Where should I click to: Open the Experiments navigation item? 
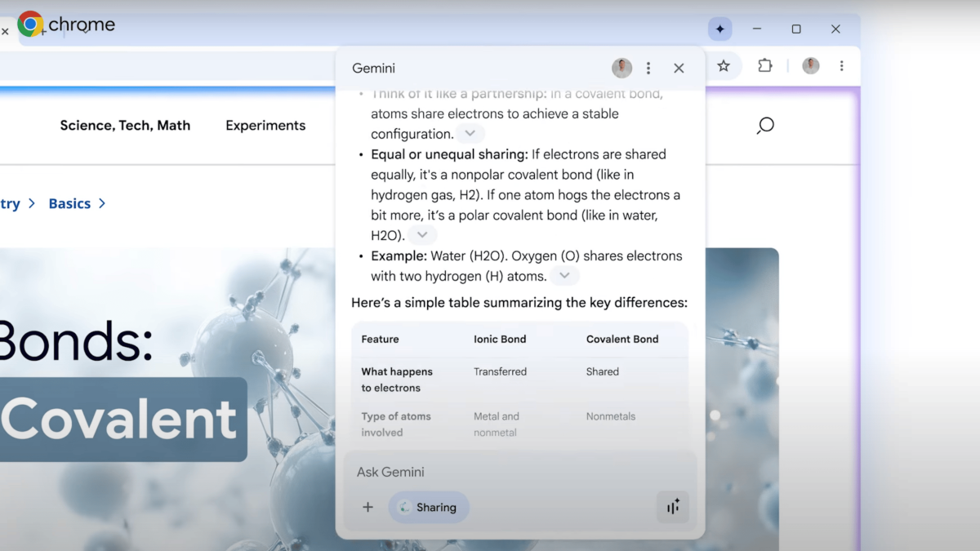tap(265, 126)
